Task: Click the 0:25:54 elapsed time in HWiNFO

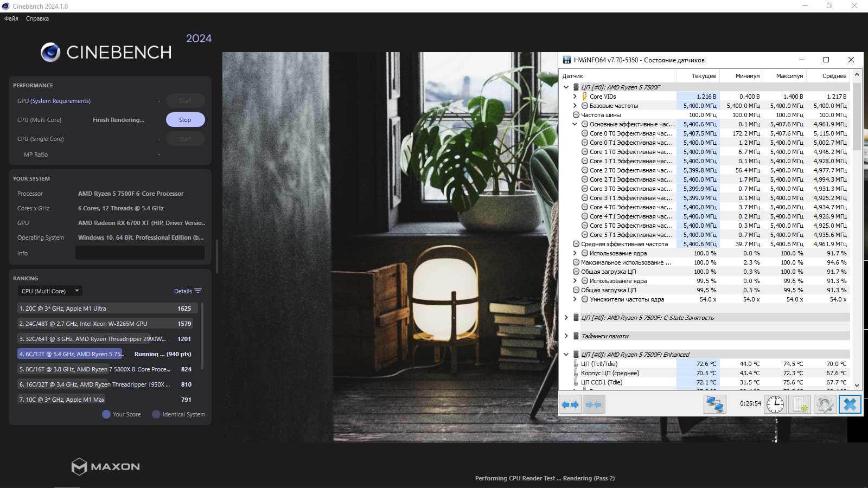Action: (x=750, y=403)
